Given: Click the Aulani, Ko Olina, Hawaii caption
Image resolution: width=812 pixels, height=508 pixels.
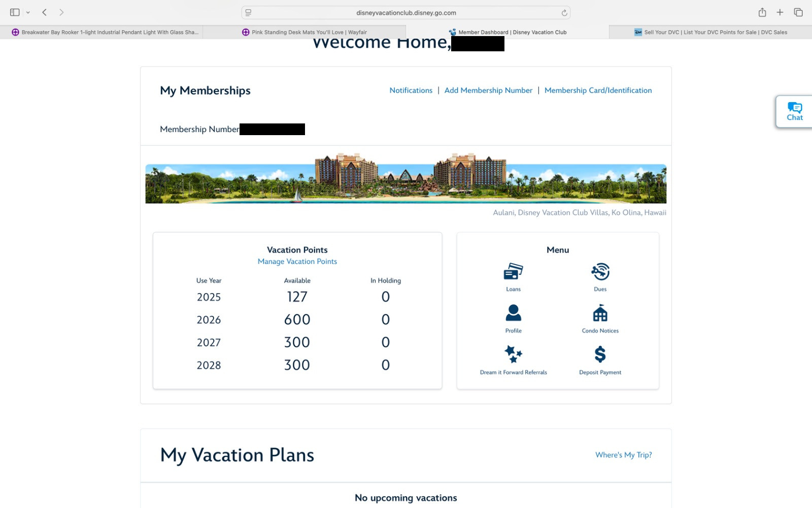Looking at the screenshot, I should (x=580, y=213).
